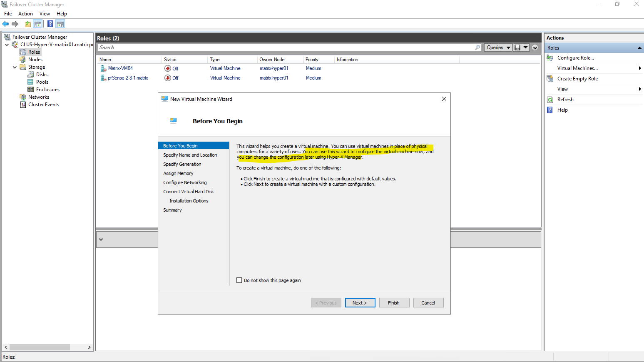
Task: Open the File menu
Action: 8,14
